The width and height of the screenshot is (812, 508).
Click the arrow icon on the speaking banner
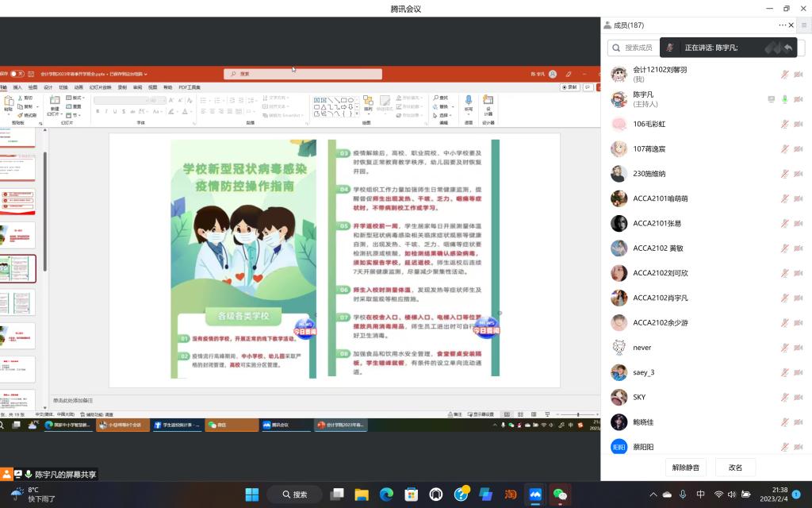(x=787, y=47)
